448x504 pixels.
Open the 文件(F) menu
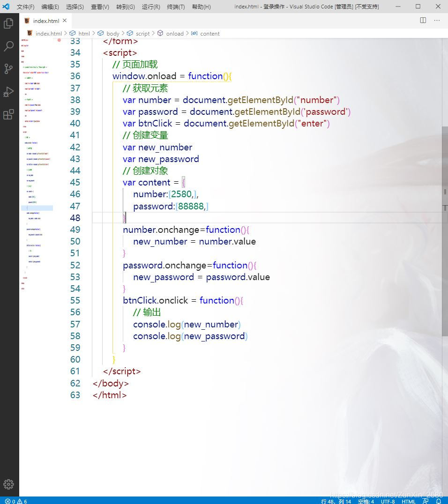[25, 7]
